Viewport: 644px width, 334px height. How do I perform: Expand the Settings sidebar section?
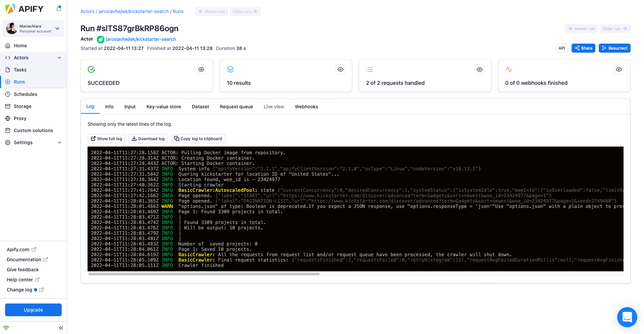point(59,143)
